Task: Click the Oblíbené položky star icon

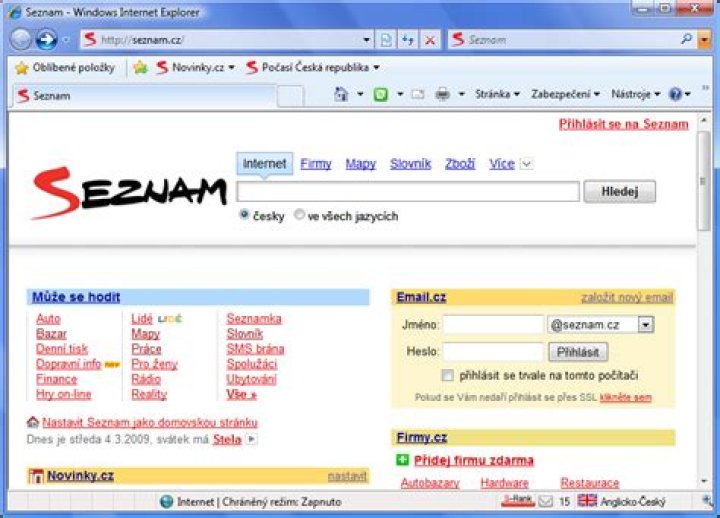Action: [21, 68]
